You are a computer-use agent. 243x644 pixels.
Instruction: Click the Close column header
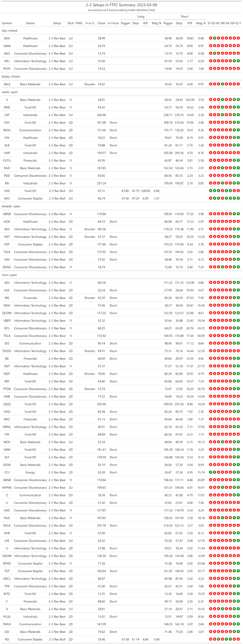(x=101, y=24)
